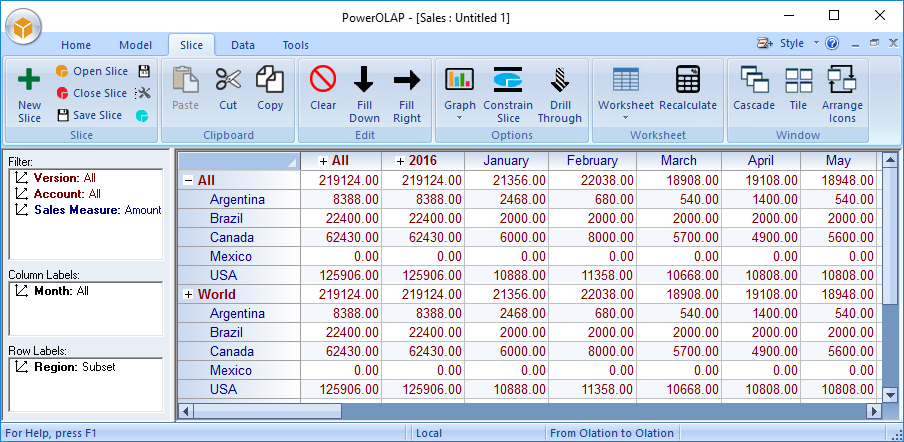Open Slice from the ribbon

[x=92, y=71]
